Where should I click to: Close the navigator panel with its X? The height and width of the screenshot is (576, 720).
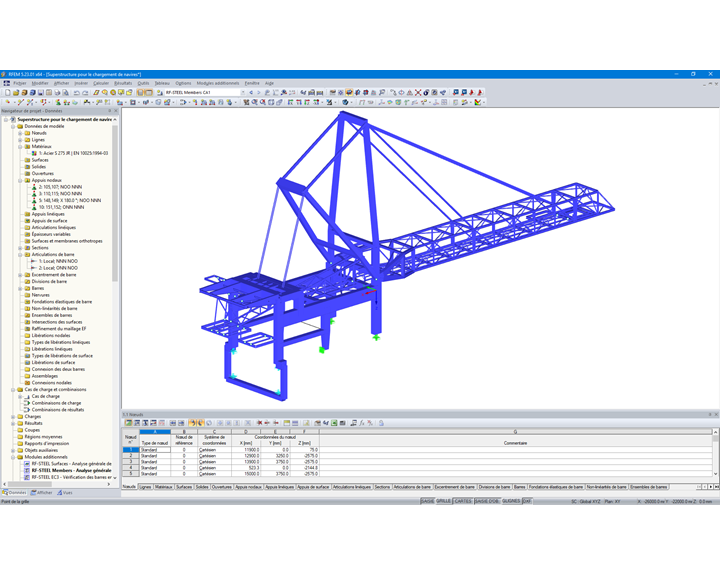coord(116,111)
